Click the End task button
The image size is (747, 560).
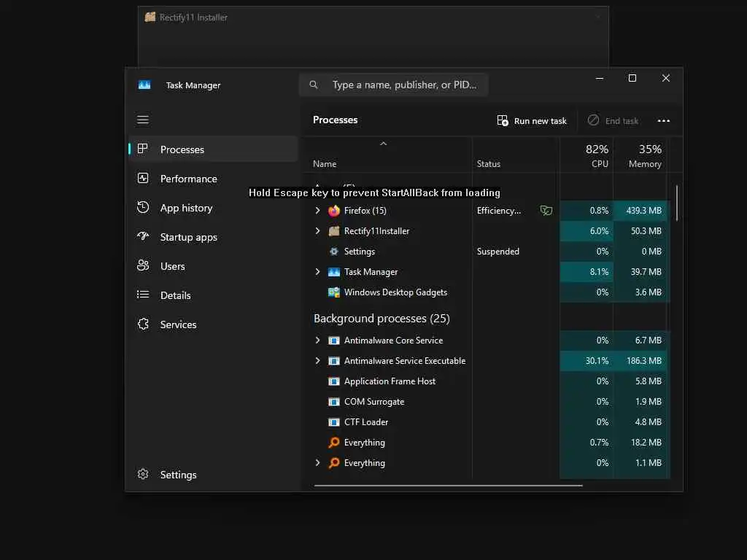[613, 120]
